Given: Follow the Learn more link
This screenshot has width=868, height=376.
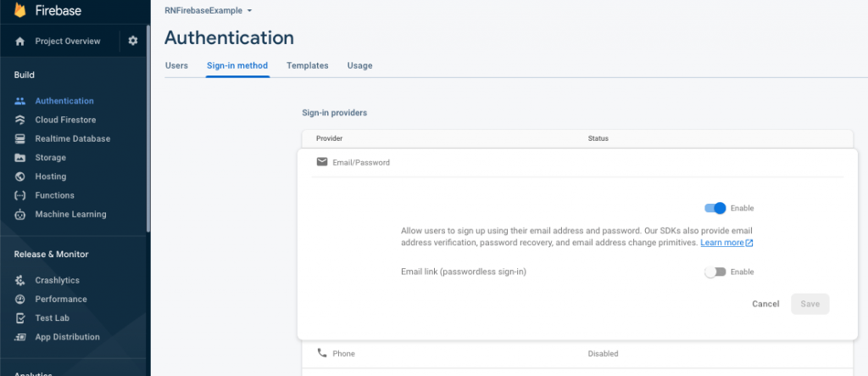Looking at the screenshot, I should tap(722, 243).
